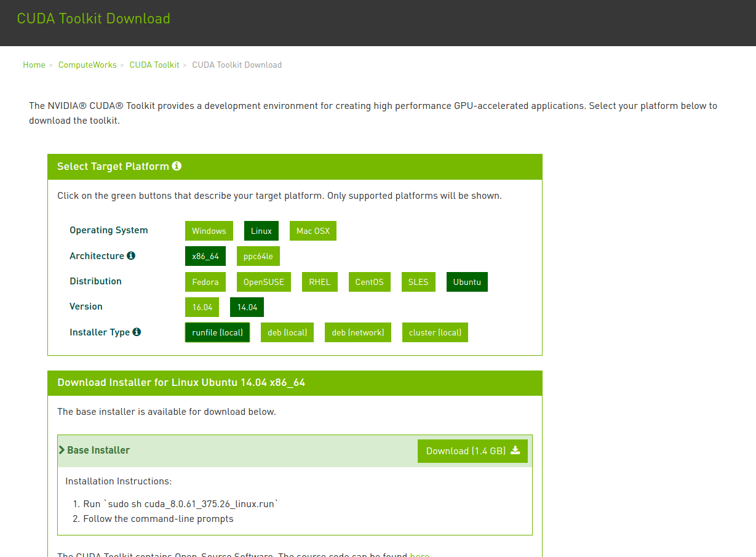Pick Ubuntu distribution
The width and height of the screenshot is (756, 557).
[467, 282]
